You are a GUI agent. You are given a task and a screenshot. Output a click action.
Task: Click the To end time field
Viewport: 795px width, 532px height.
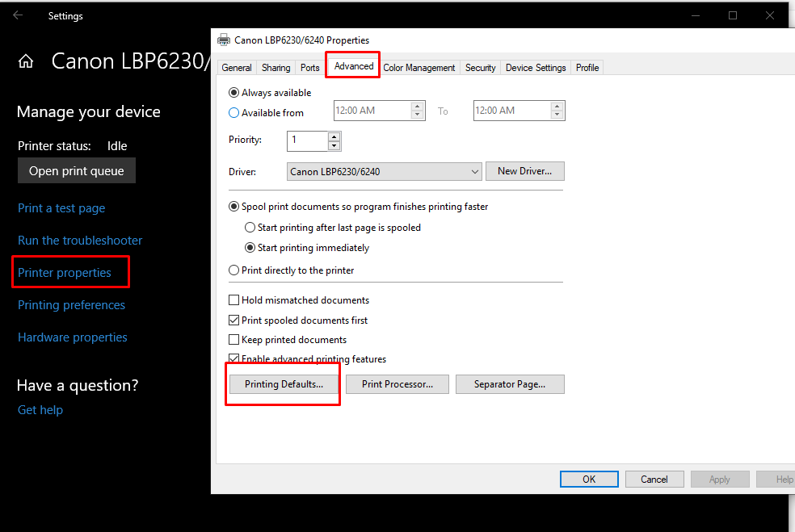pyautogui.click(x=512, y=111)
